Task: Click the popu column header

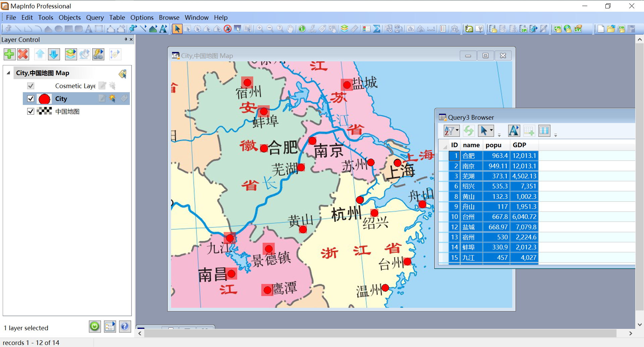Action: [x=496, y=145]
